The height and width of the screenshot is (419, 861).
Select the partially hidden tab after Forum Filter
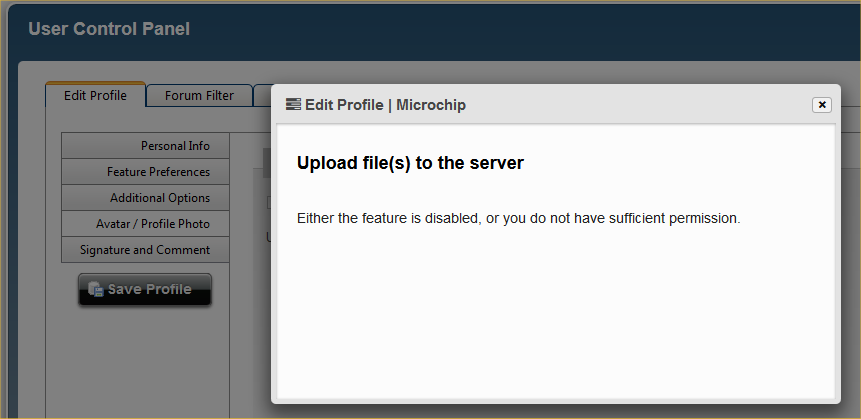tap(262, 96)
